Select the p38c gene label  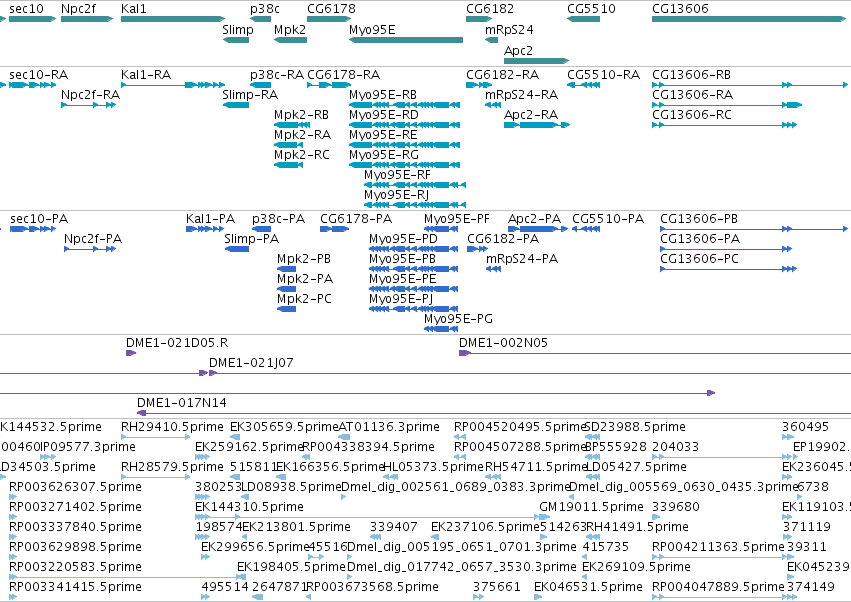(265, 9)
